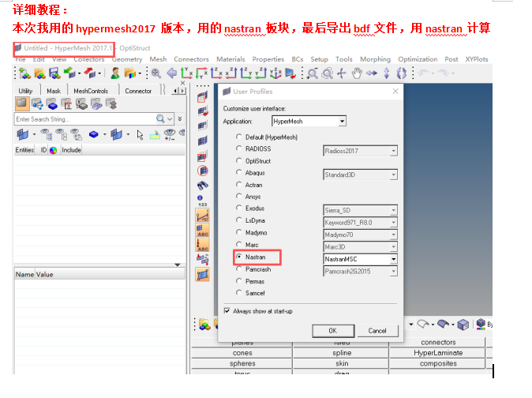
Task: Open the Mesh menu
Action: pos(158,59)
